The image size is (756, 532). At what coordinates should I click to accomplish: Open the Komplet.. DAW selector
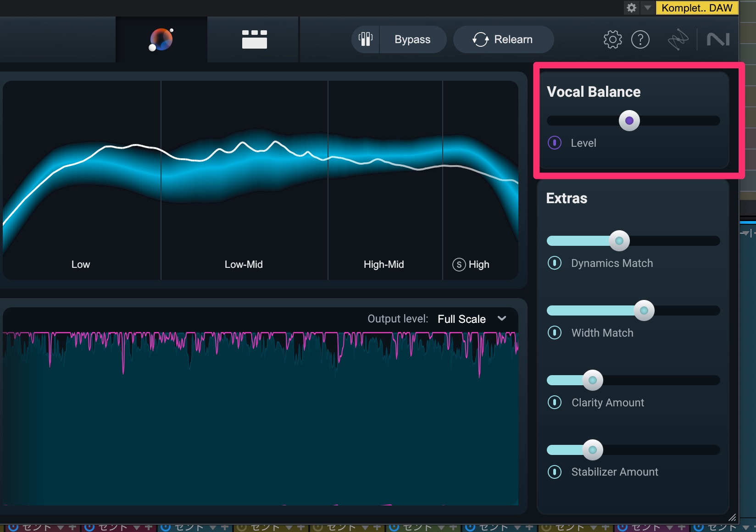tap(696, 8)
